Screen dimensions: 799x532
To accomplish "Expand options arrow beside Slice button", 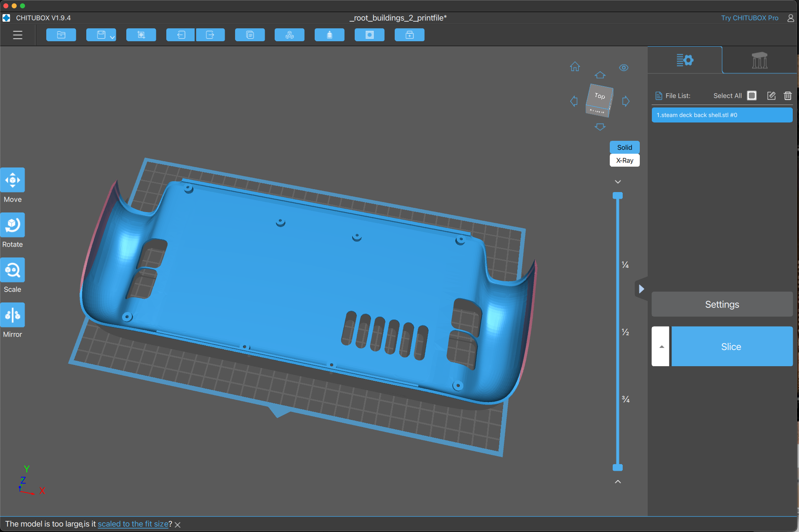I will pos(661,347).
